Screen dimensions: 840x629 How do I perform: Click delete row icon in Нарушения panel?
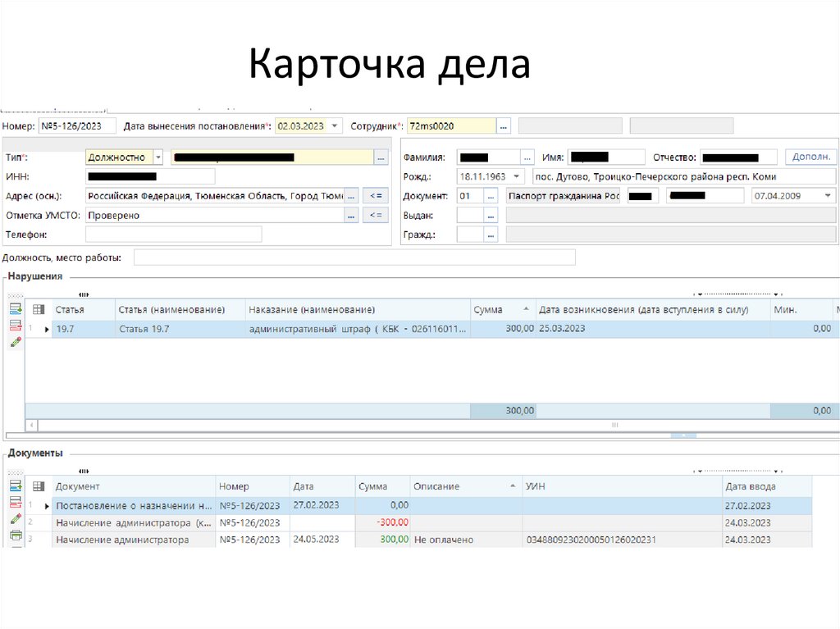coord(15,326)
